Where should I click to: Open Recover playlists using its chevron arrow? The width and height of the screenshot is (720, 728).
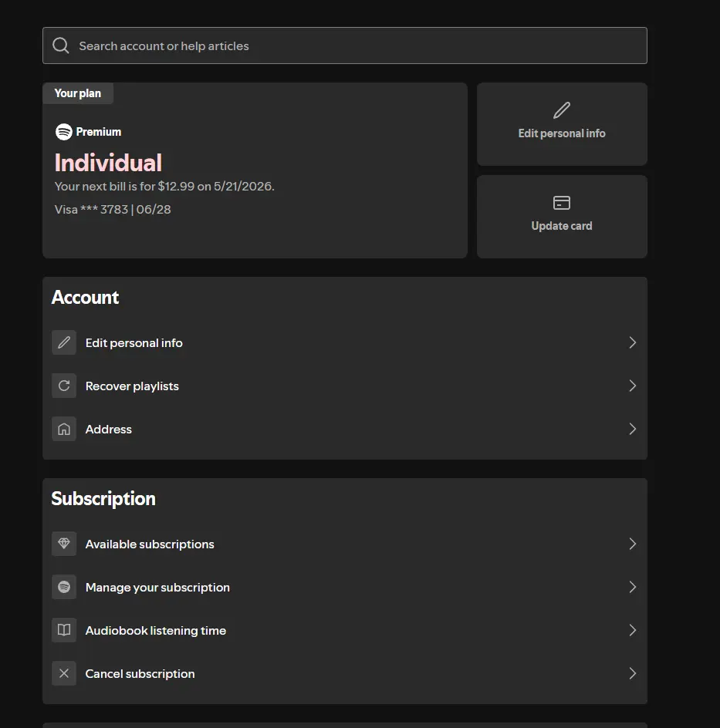click(632, 386)
